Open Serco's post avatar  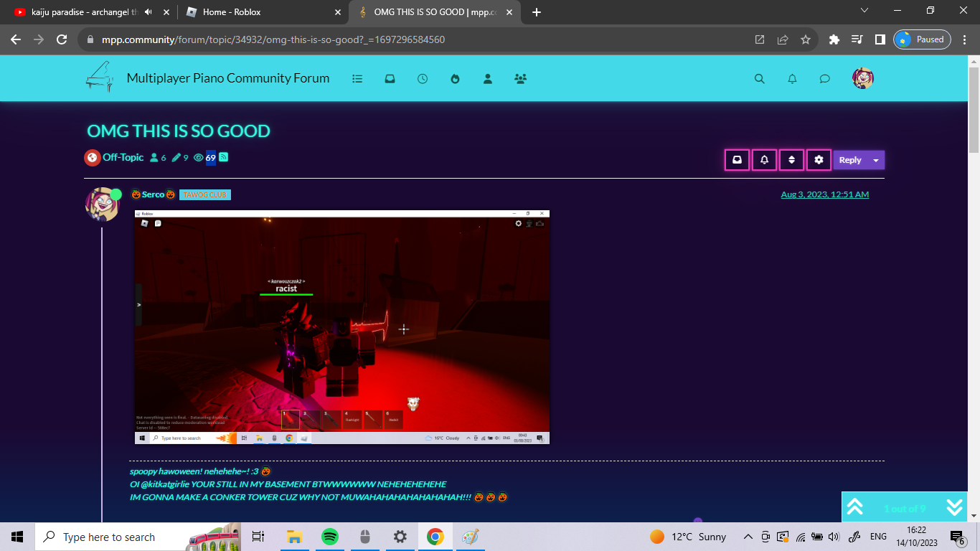102,204
